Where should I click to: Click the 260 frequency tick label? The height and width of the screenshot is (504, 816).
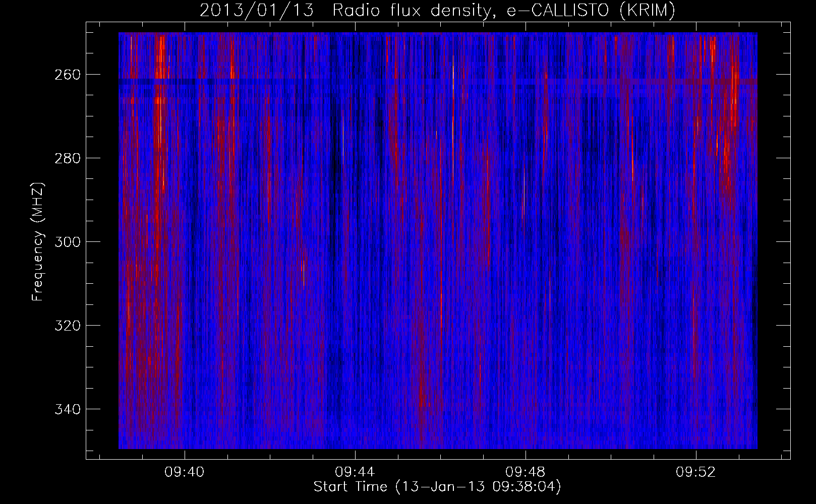coord(67,75)
